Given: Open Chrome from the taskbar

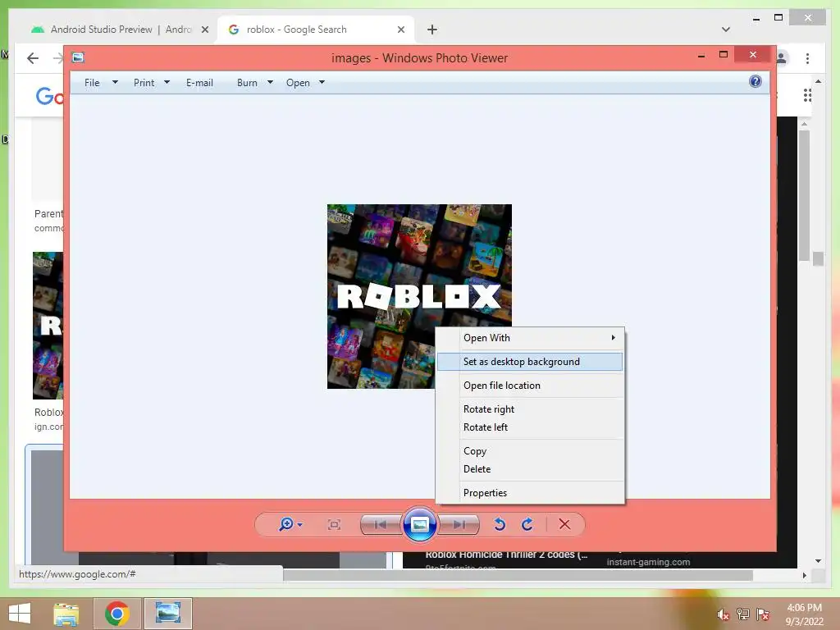Looking at the screenshot, I should coord(116,614).
